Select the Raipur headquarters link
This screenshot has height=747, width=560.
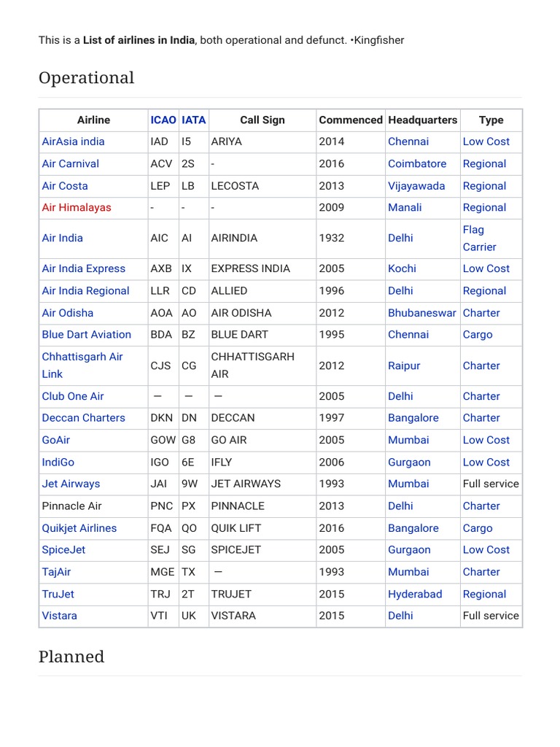click(403, 365)
